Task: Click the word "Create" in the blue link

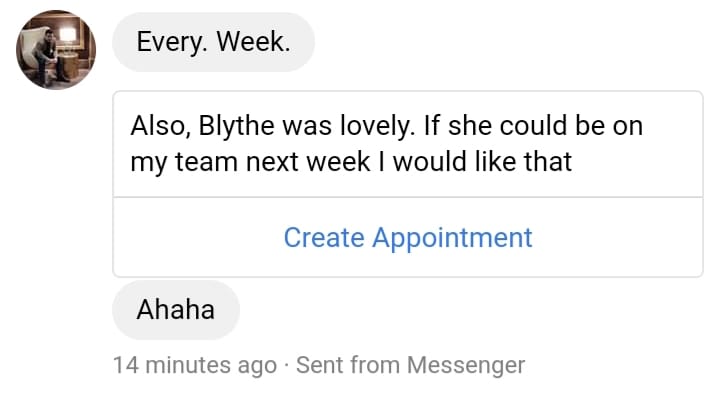Action: (x=324, y=238)
